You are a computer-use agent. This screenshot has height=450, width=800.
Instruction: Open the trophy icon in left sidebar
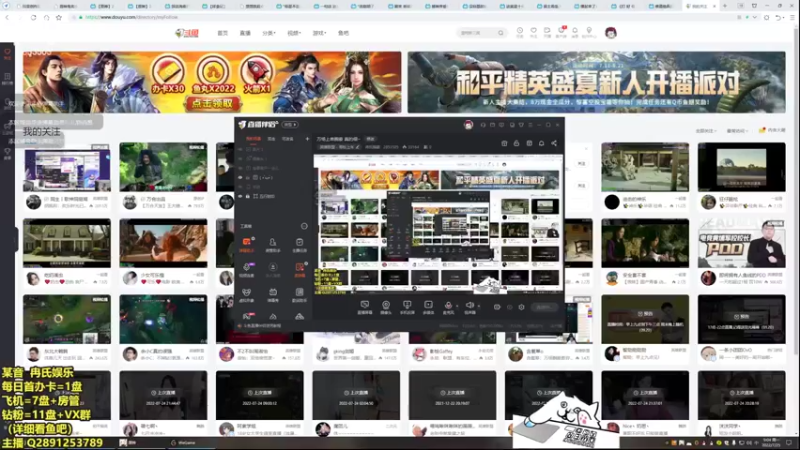pyautogui.click(x=7, y=153)
